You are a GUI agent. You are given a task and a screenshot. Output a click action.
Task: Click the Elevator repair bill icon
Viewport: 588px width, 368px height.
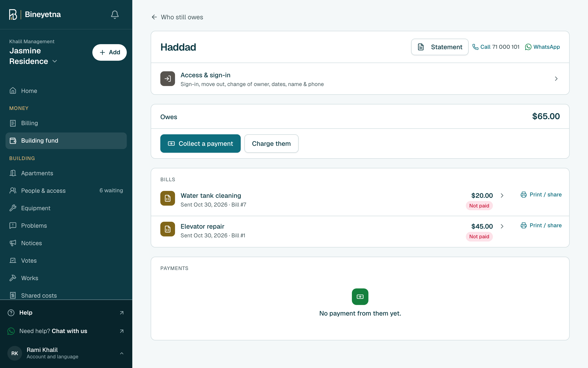(x=168, y=229)
